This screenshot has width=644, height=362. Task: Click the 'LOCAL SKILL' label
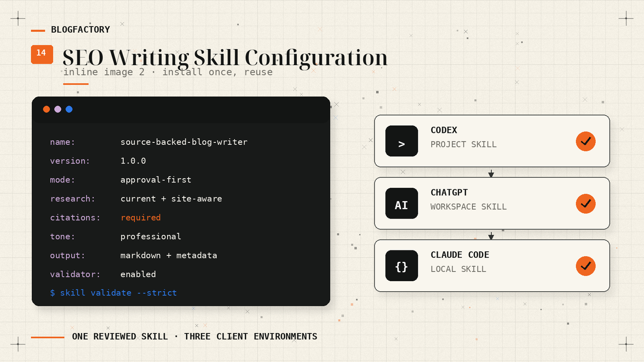(459, 269)
